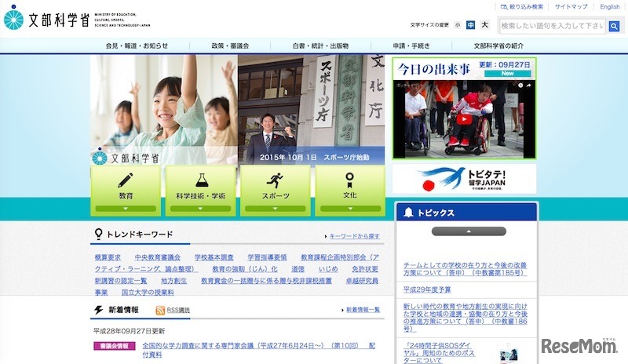Click the watch-later clock icon on video
This screenshot has height=364, width=628.
pos(520,86)
